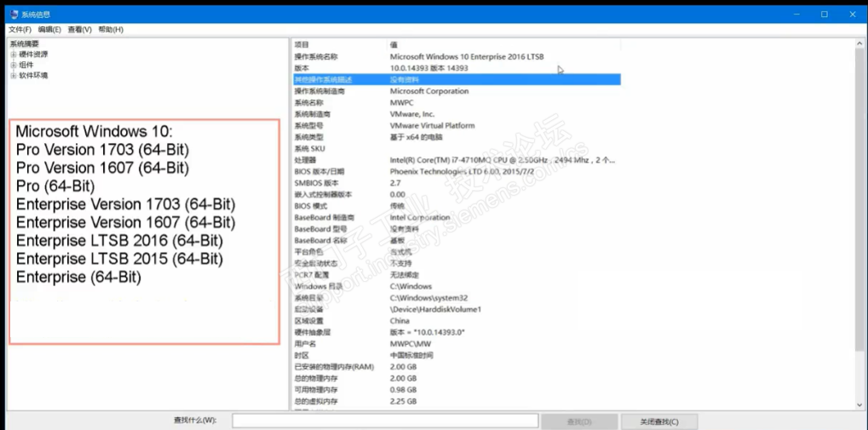Open the 查看(V) menu
Image resolution: width=868 pixels, height=430 pixels.
coord(80,29)
